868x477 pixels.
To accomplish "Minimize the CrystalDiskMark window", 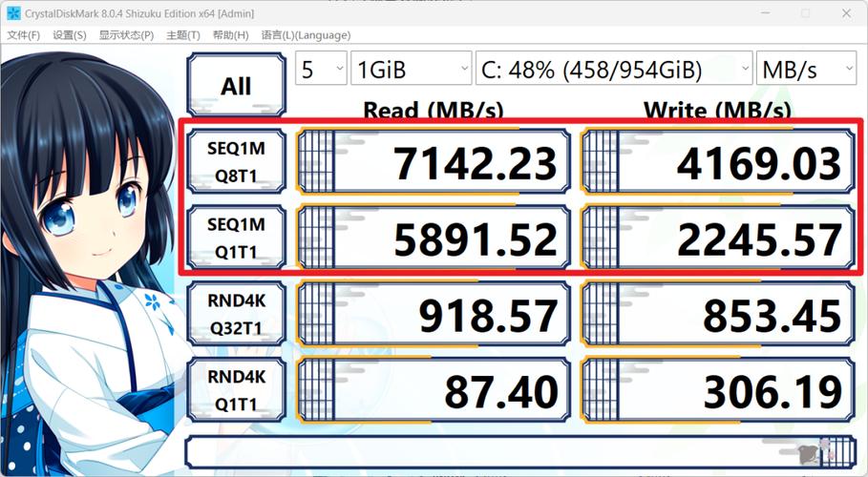I will click(766, 12).
